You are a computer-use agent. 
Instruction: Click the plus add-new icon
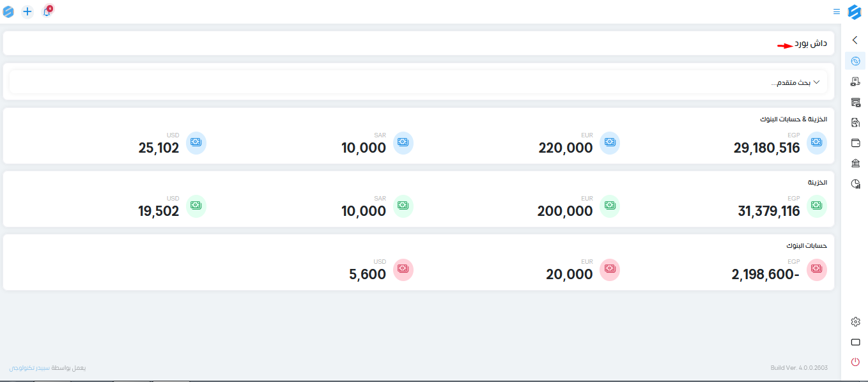pyautogui.click(x=27, y=11)
